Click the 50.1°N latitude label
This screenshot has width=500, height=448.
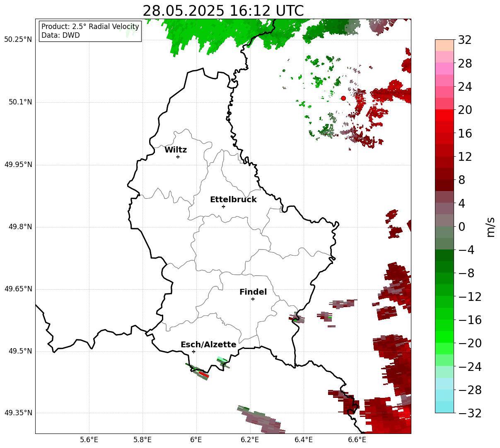click(20, 102)
